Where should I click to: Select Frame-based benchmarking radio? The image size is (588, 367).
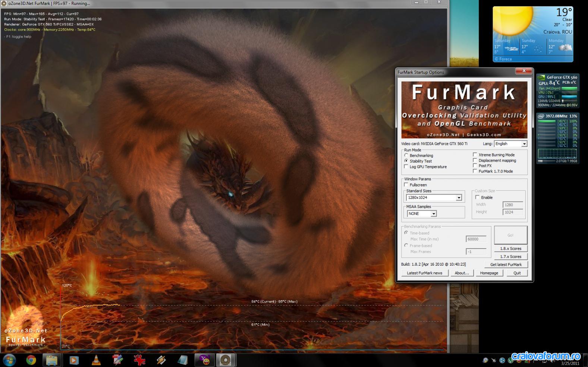click(406, 245)
